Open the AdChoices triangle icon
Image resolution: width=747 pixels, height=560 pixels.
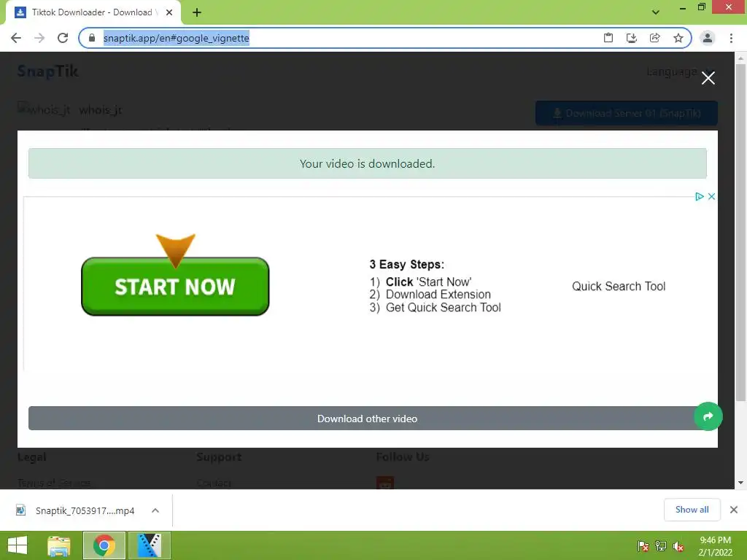click(699, 196)
